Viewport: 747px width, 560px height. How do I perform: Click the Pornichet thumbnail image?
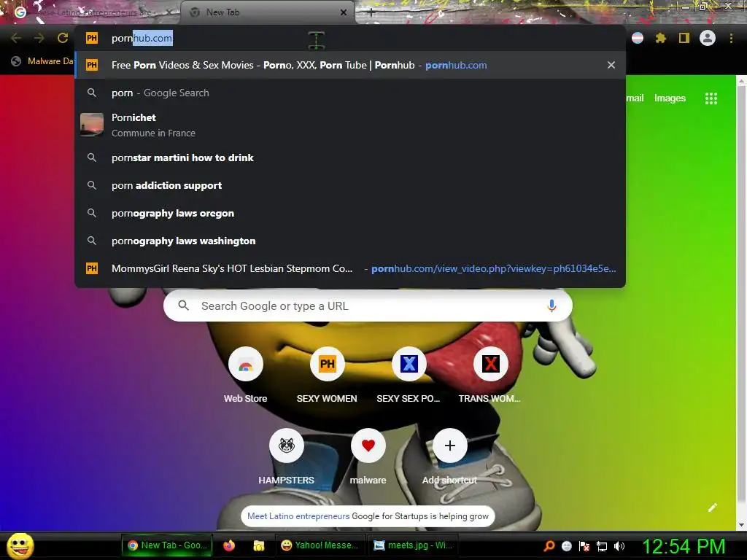[91, 124]
